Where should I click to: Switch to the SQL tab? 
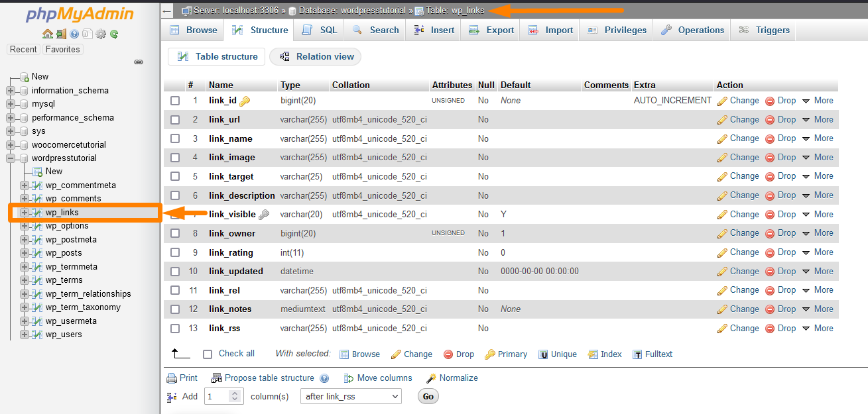pos(320,30)
